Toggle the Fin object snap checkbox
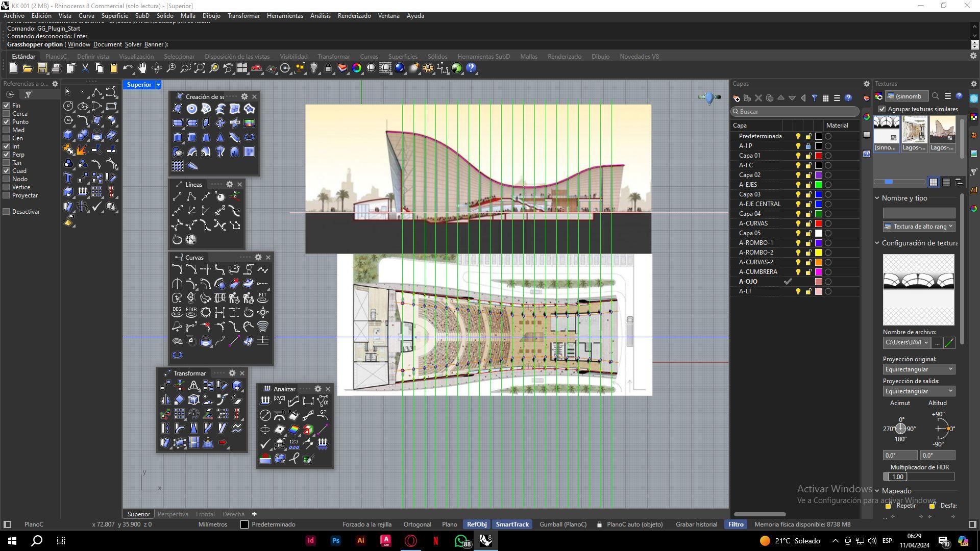The width and height of the screenshot is (980, 551). pos(7,106)
